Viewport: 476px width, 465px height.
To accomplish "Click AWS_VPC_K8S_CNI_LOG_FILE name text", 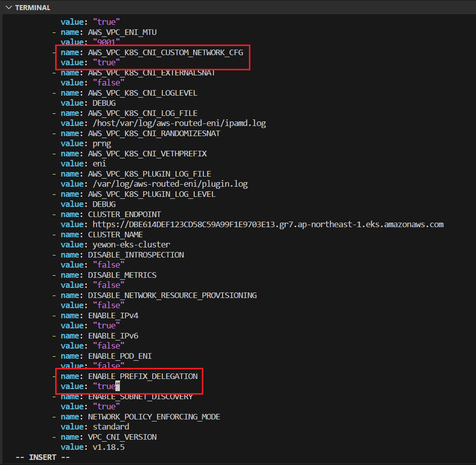I will click(x=143, y=113).
